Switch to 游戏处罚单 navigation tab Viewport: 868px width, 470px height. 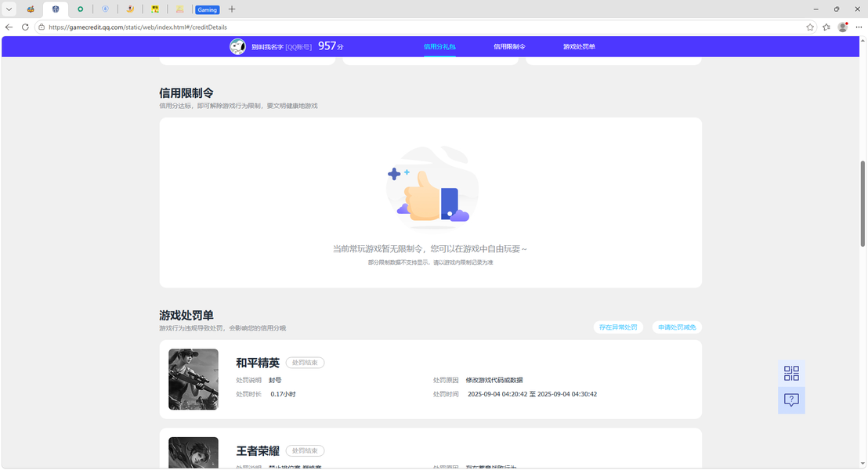pyautogui.click(x=579, y=46)
